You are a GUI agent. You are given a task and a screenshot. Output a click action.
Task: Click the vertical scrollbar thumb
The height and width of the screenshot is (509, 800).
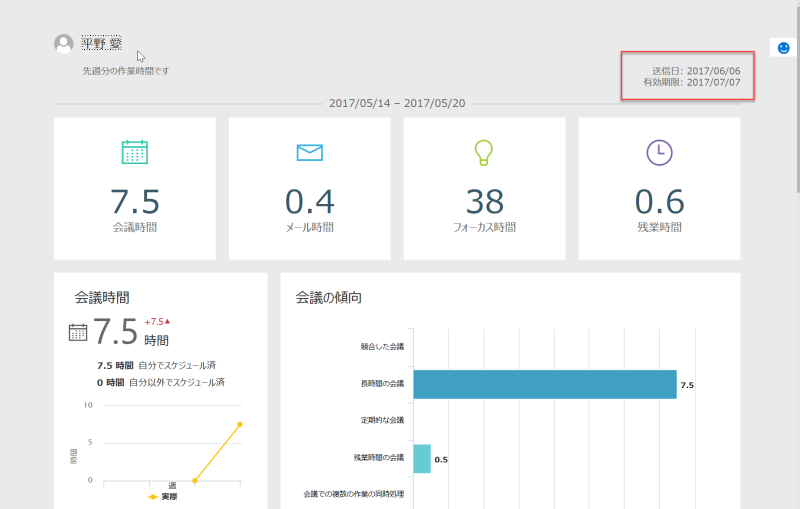coord(797,97)
